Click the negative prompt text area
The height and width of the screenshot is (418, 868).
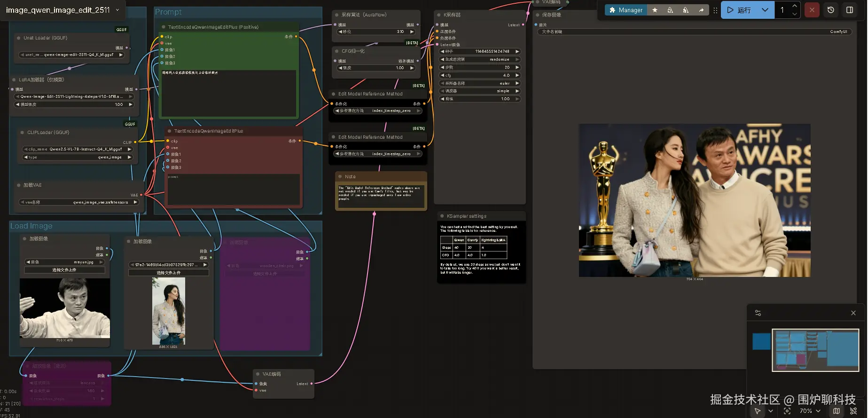click(x=234, y=189)
